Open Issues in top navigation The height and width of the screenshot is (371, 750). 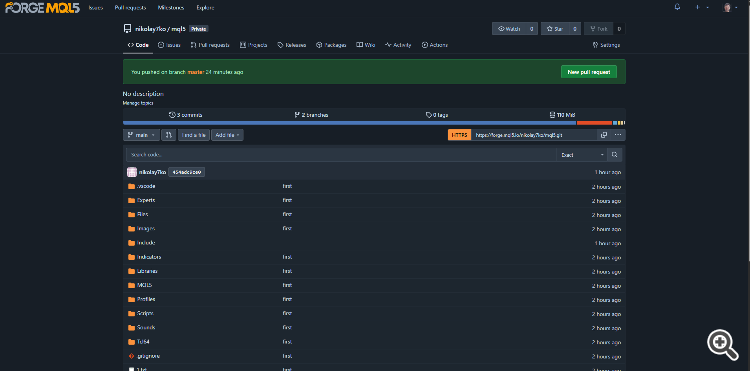click(96, 8)
